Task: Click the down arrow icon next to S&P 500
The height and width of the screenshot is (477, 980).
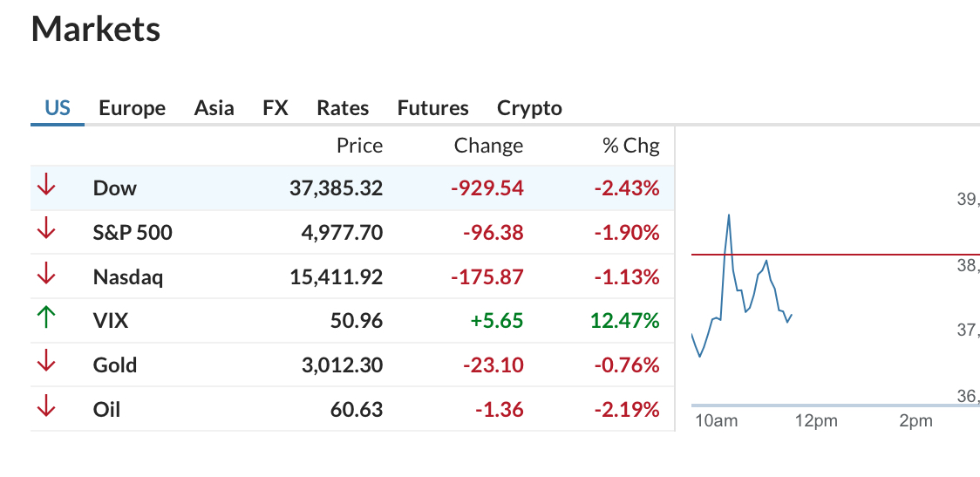Action: coord(46,230)
